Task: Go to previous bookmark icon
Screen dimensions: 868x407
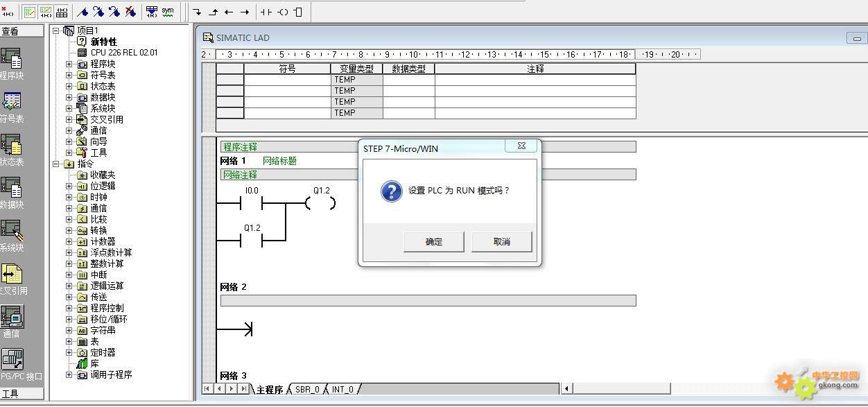Action: pos(114,12)
